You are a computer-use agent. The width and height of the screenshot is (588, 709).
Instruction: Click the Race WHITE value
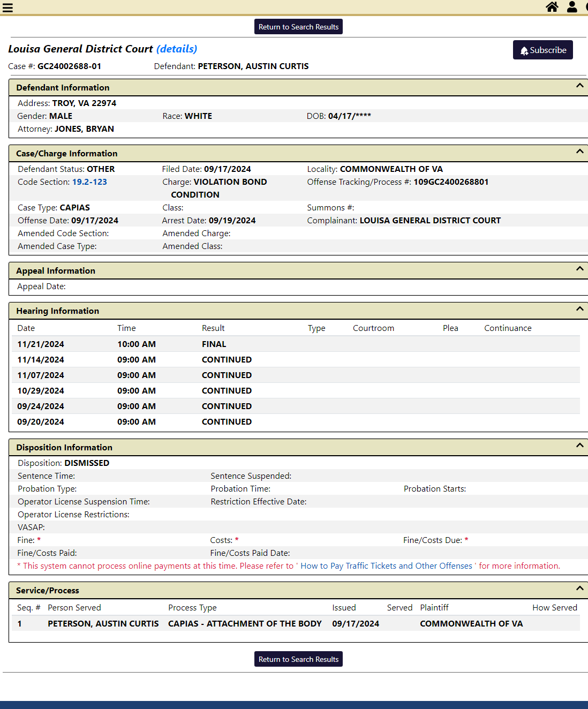198,116
